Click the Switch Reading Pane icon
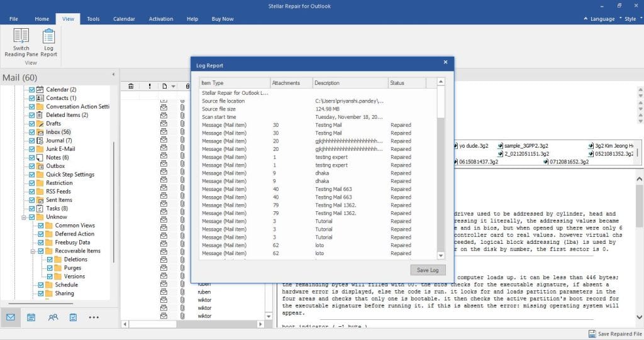644x340 pixels. (x=21, y=36)
